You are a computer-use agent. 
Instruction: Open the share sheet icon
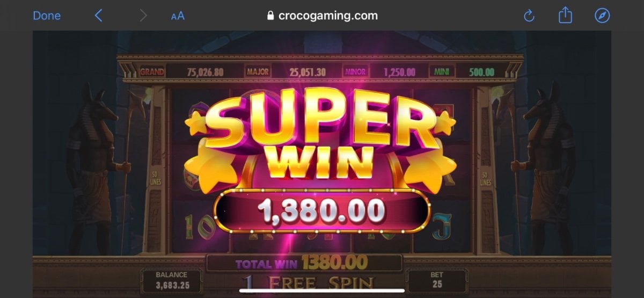[565, 16]
